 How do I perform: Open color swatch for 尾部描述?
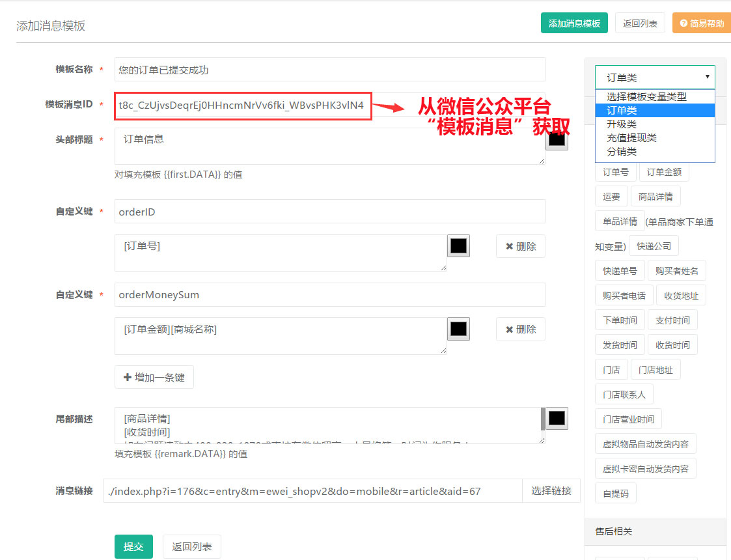pyautogui.click(x=556, y=418)
